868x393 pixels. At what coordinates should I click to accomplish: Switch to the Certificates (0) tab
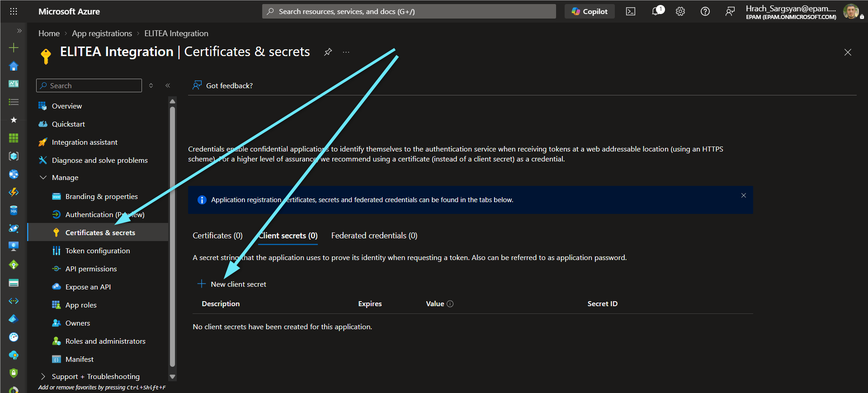coord(217,236)
